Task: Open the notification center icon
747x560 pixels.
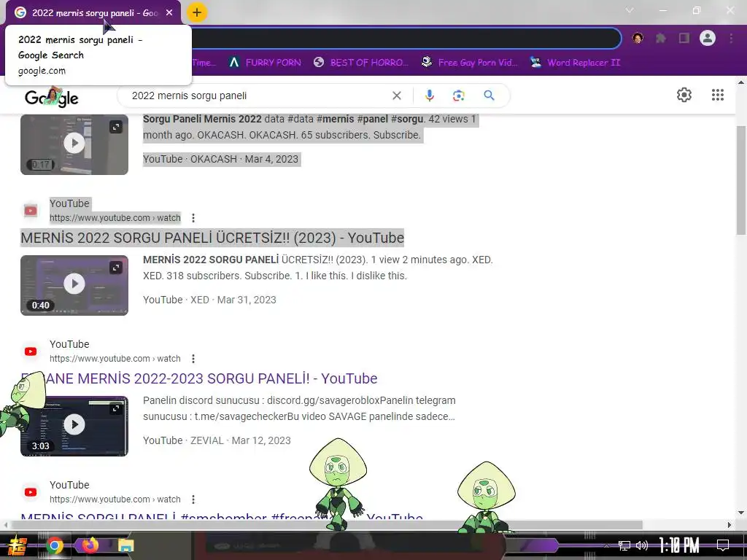Action: click(x=723, y=545)
